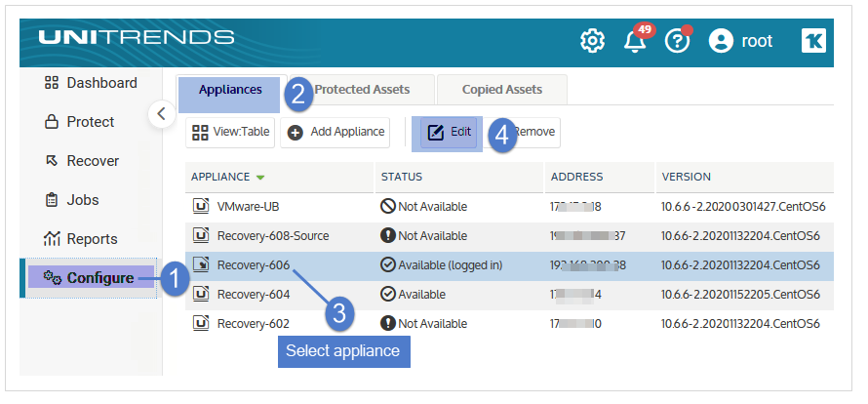Open the root user account menu
868x404 pixels.
[x=740, y=41]
